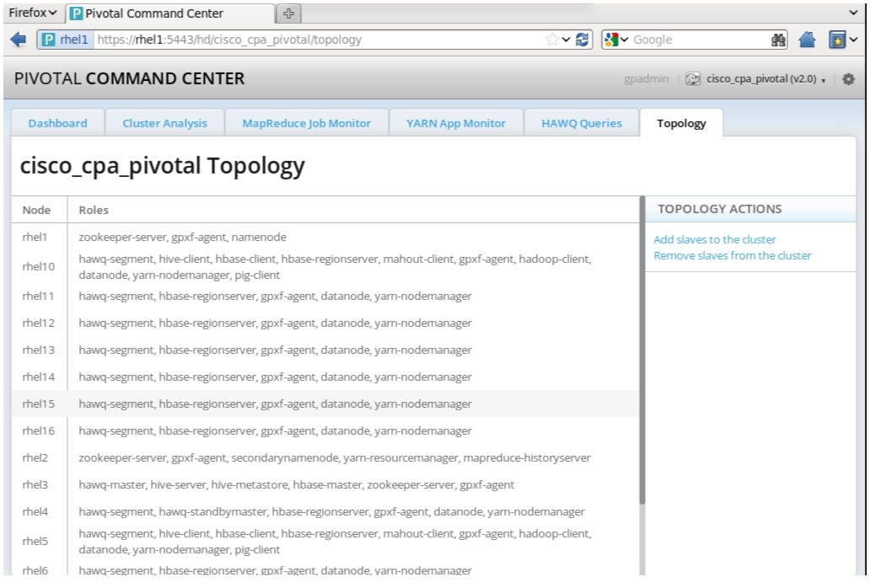Select the rhel3 node row
Viewport: 870px width, 588px height.
[325, 485]
